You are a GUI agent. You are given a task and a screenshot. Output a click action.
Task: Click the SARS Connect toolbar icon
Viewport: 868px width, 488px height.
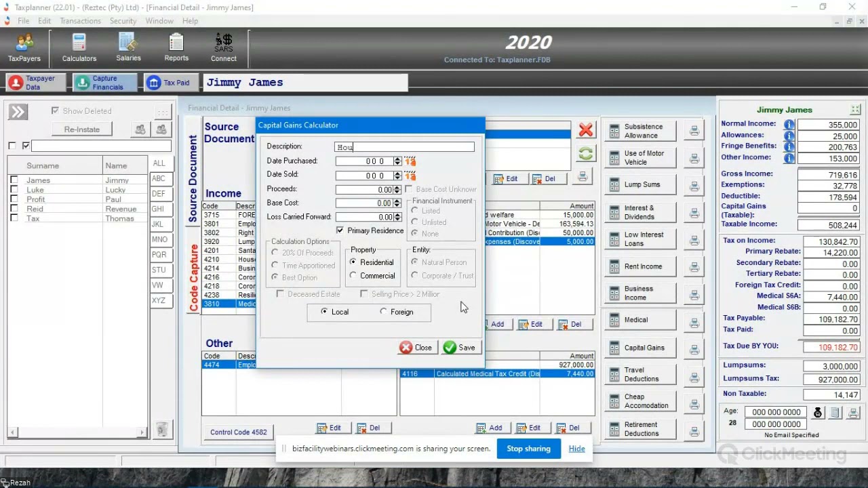[x=224, y=47]
